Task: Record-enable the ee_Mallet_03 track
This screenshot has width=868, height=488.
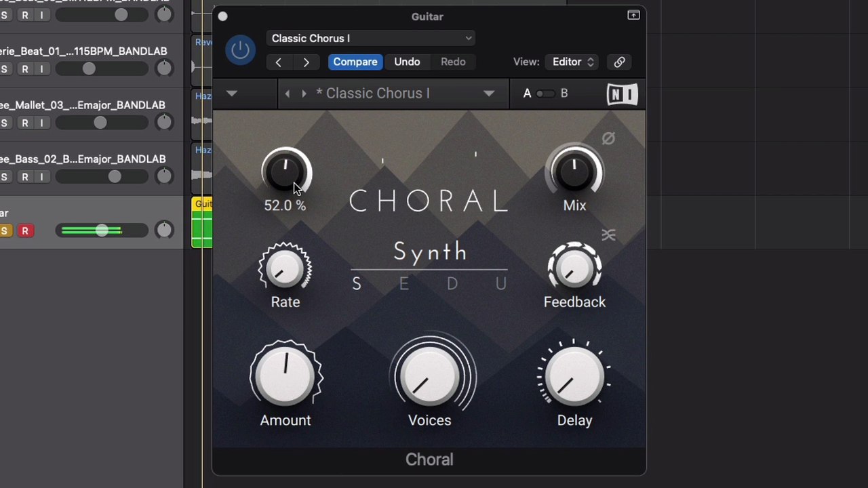Action: pos(24,123)
